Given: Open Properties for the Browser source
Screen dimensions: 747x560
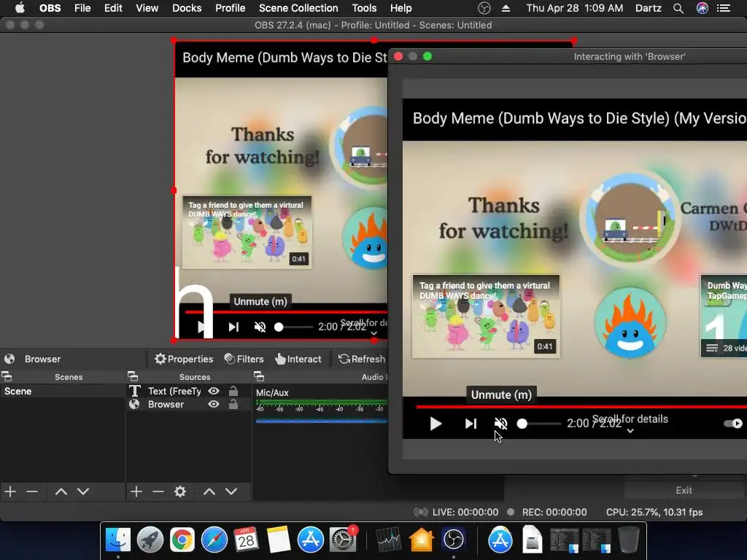Looking at the screenshot, I should [x=184, y=359].
